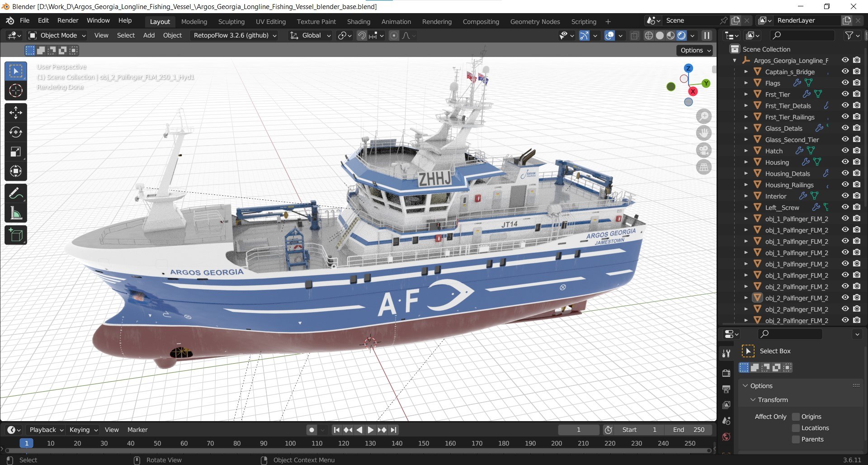Switch to rendered viewport shading
Image resolution: width=868 pixels, height=465 pixels.
pyautogui.click(x=681, y=35)
